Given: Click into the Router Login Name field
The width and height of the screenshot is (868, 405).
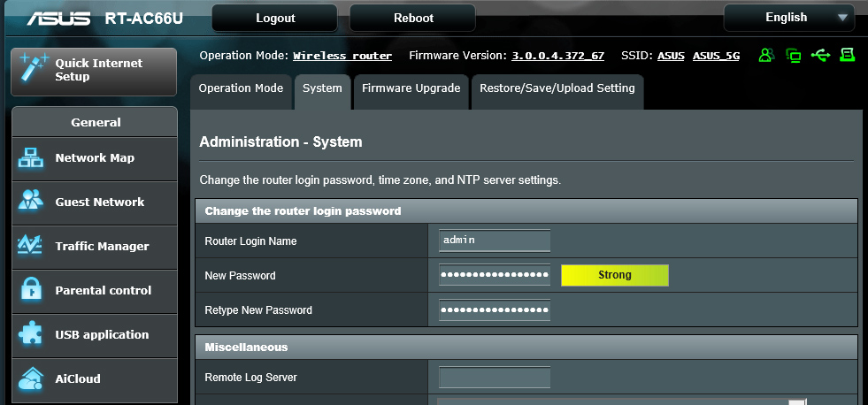Looking at the screenshot, I should pyautogui.click(x=494, y=241).
